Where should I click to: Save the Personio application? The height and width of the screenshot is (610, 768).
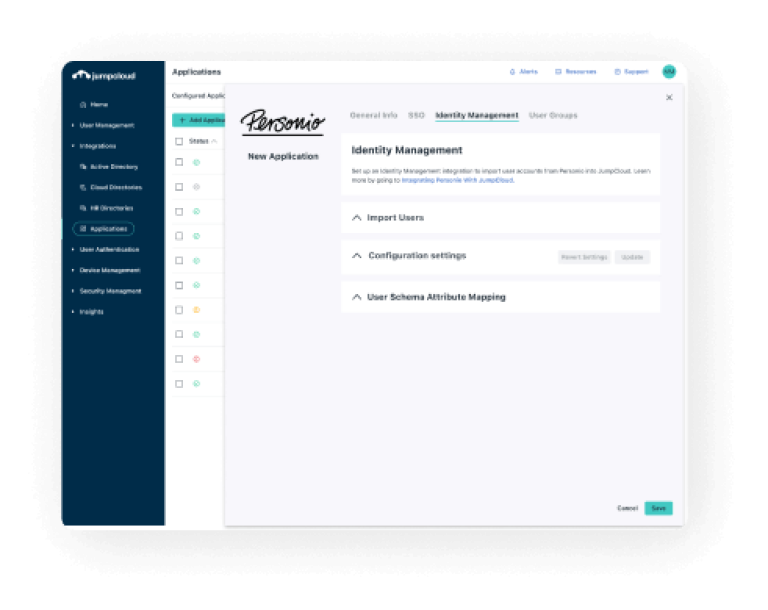pyautogui.click(x=658, y=508)
